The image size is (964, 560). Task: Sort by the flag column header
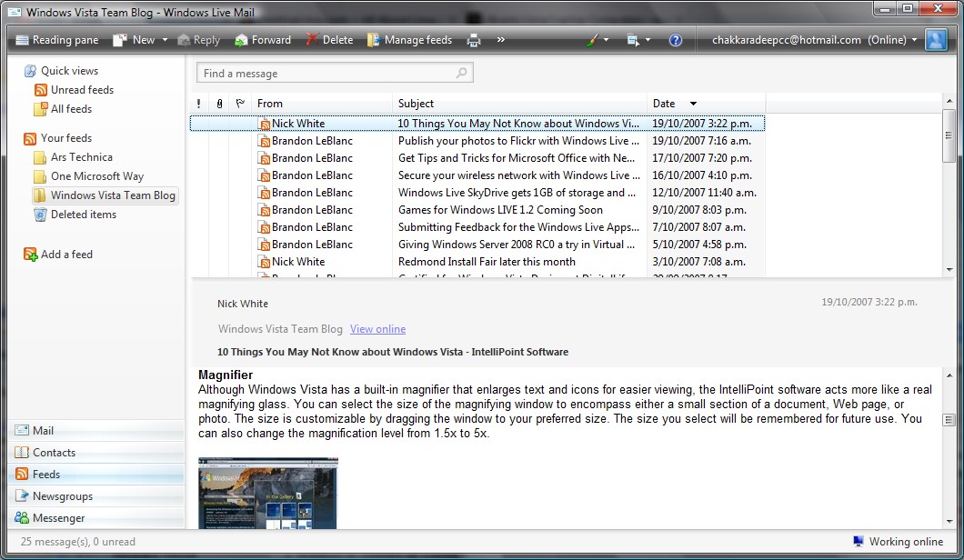point(240,104)
